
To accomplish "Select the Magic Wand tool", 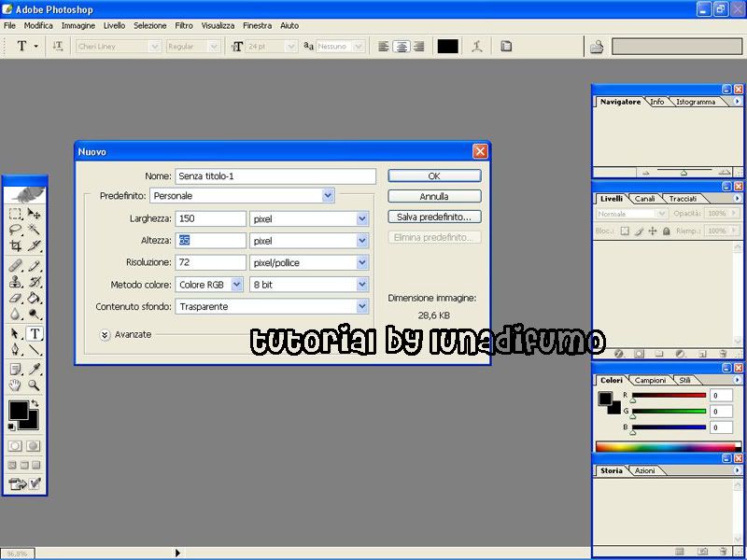I will (x=34, y=230).
